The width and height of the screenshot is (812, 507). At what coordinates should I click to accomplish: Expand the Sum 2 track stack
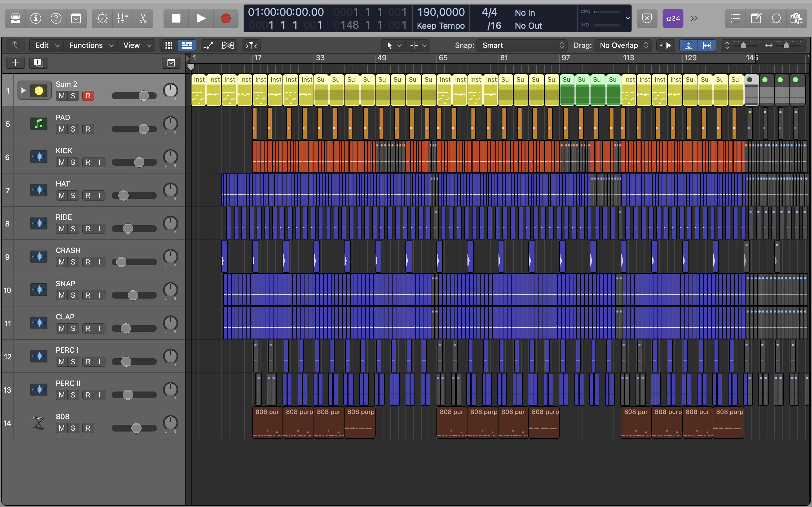point(23,90)
